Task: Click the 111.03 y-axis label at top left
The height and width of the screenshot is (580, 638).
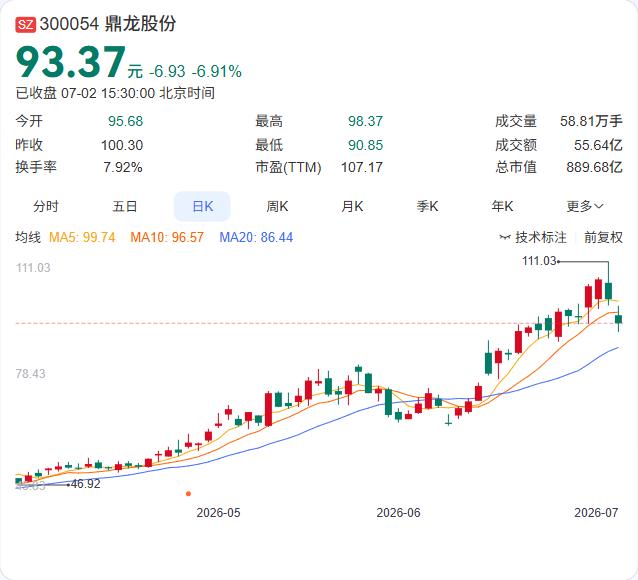Action: 33,267
